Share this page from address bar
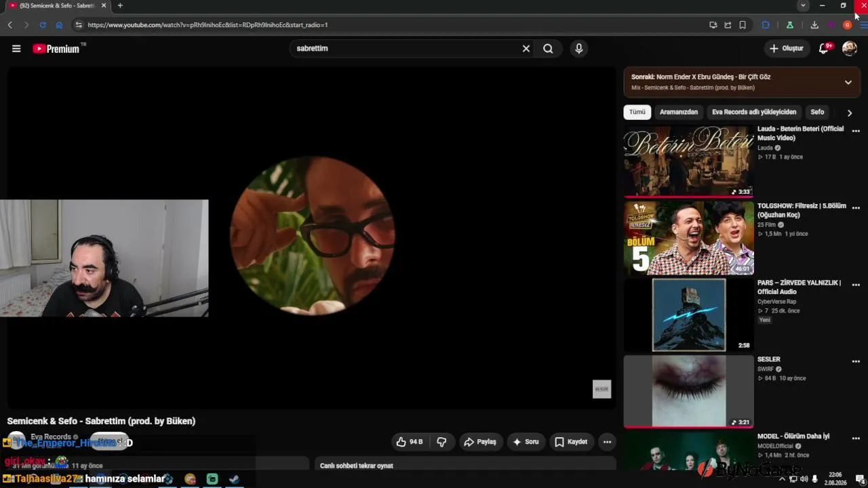The height and width of the screenshot is (488, 868). tap(728, 25)
